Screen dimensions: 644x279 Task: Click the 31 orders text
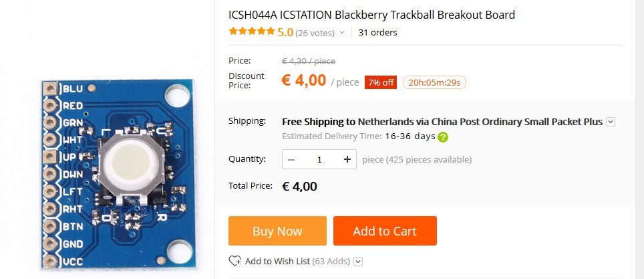[x=378, y=33]
